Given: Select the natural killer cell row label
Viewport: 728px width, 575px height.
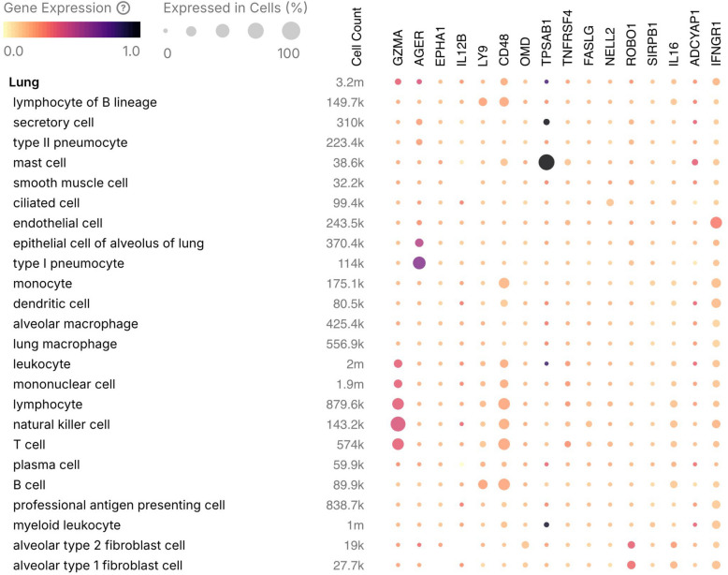Looking at the screenshot, I should pyautogui.click(x=61, y=424).
